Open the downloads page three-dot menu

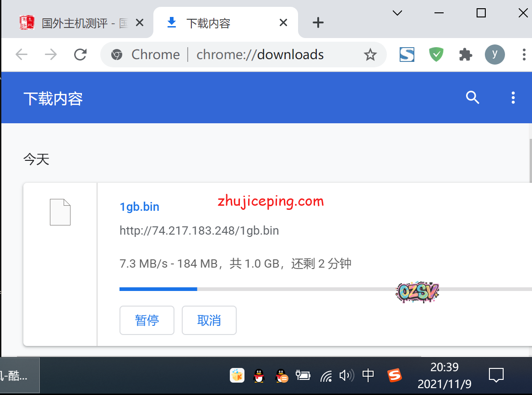[x=513, y=98]
